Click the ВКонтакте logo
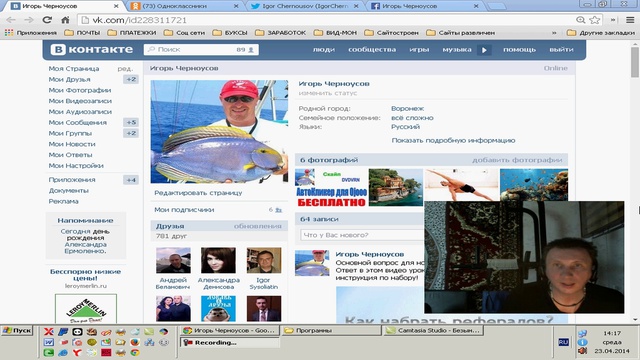The width and height of the screenshot is (640, 360). click(92, 49)
